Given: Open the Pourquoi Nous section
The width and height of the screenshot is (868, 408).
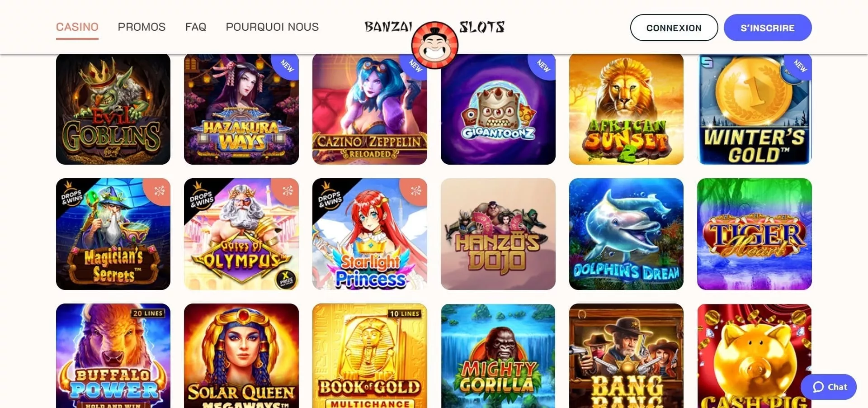Looking at the screenshot, I should point(272,27).
